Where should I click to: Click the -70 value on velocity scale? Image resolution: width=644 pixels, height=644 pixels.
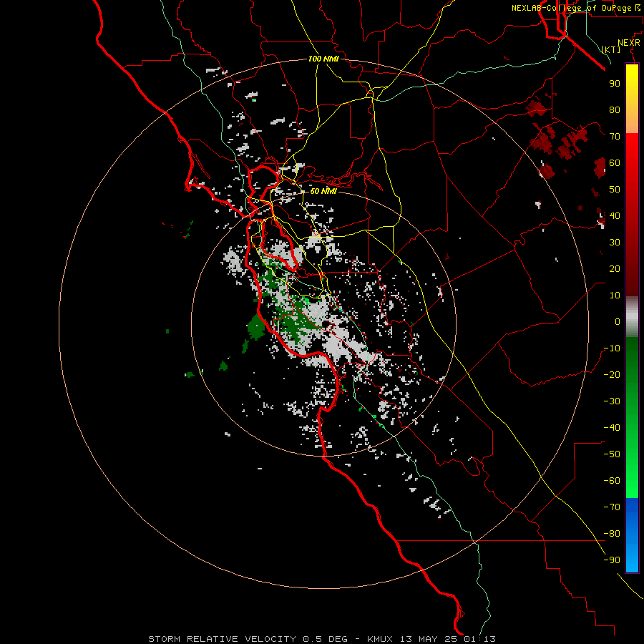[x=612, y=507]
